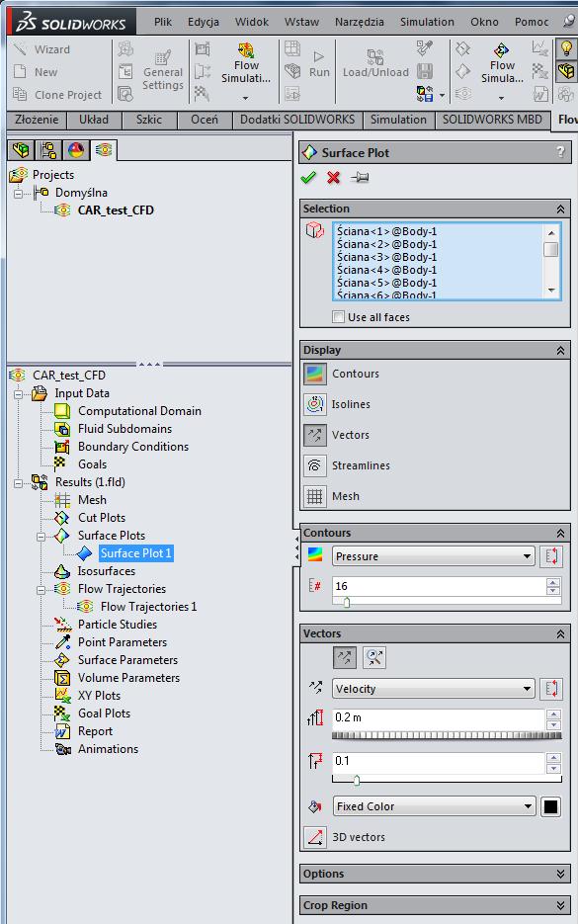The image size is (578, 924).
Task: Adjust vector arrow size slider
Action: coord(357,780)
